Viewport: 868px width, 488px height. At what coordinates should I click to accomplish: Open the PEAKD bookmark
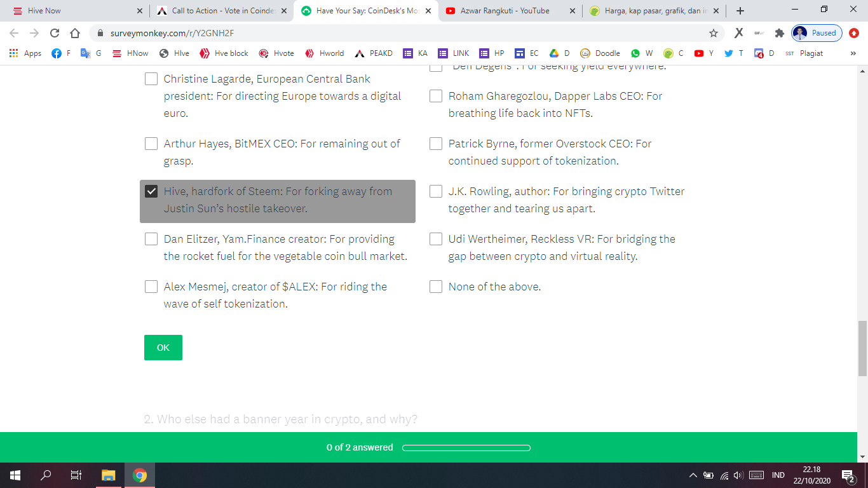point(374,53)
